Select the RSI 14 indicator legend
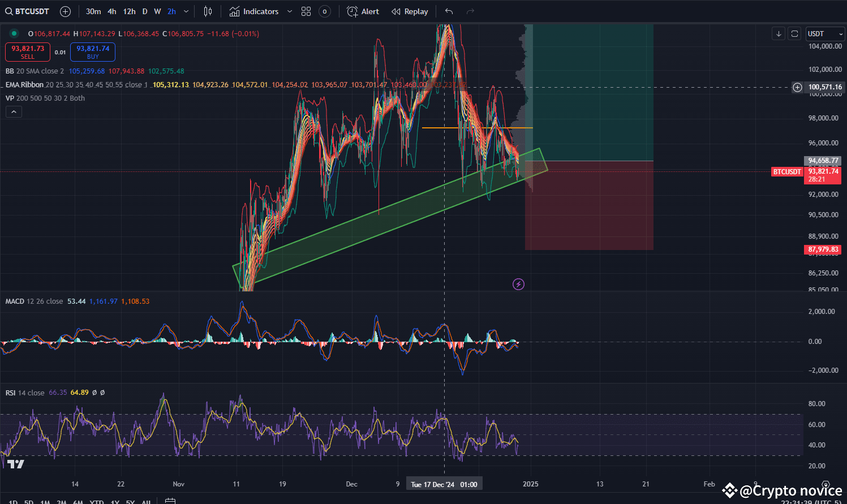 click(25, 393)
